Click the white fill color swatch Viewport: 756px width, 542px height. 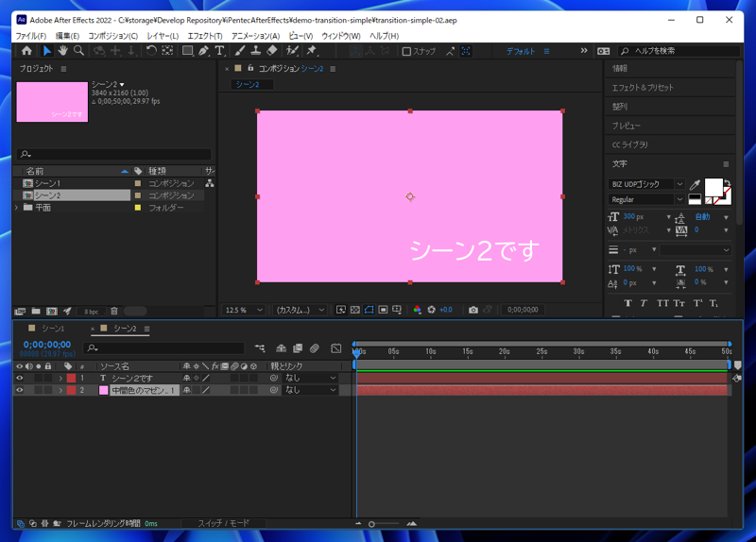coord(713,186)
